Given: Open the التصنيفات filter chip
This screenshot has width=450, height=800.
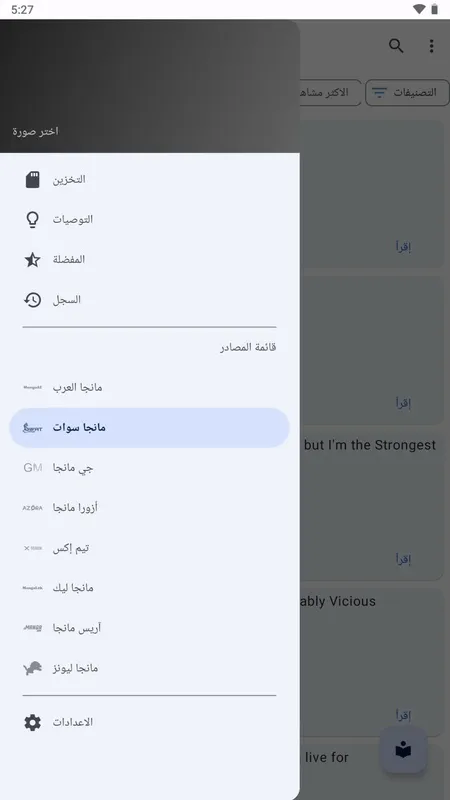Looking at the screenshot, I should 407,92.
